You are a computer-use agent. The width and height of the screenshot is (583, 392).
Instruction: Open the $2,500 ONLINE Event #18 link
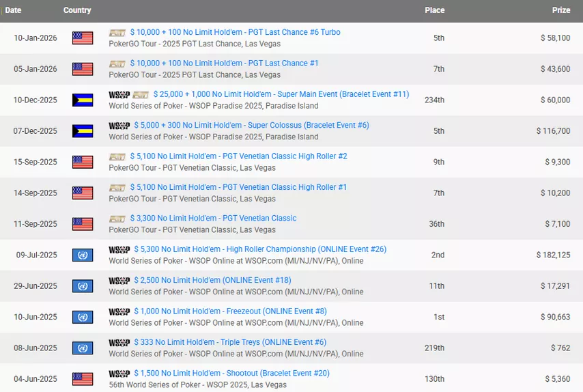coord(212,281)
